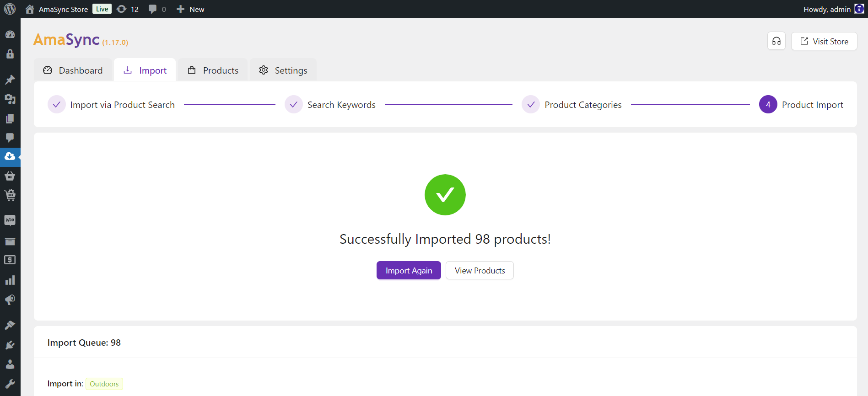Click the WordPress logo in admin bar

coord(10,9)
